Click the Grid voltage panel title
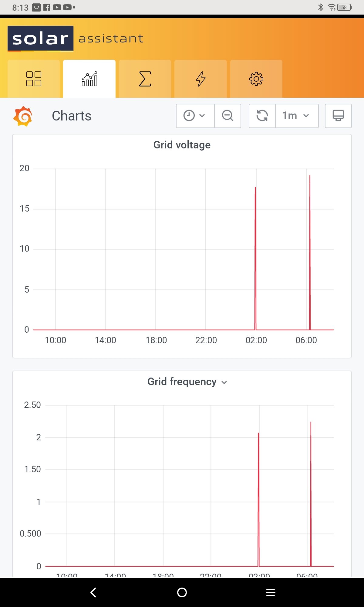Image resolution: width=364 pixels, height=607 pixels. coord(182,145)
